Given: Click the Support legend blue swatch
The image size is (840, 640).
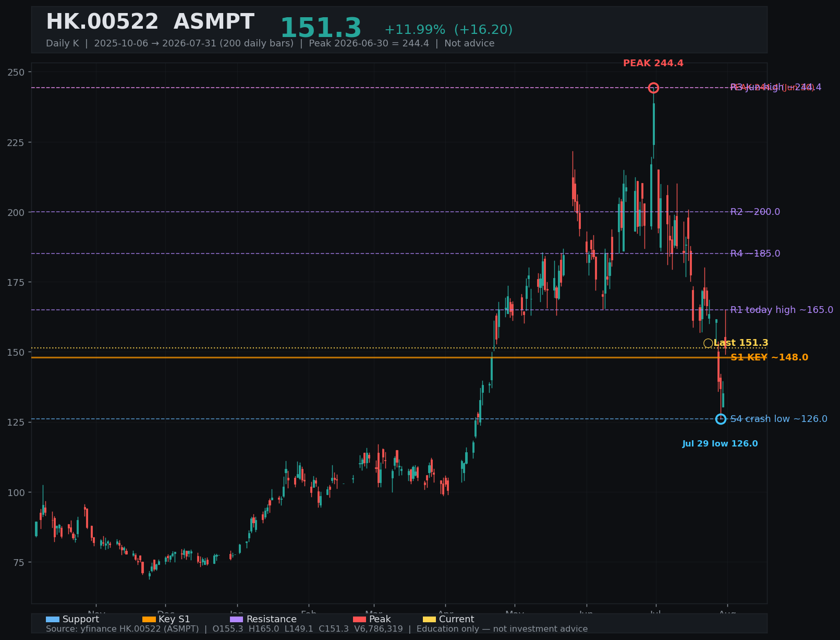Looking at the screenshot, I should (52, 619).
